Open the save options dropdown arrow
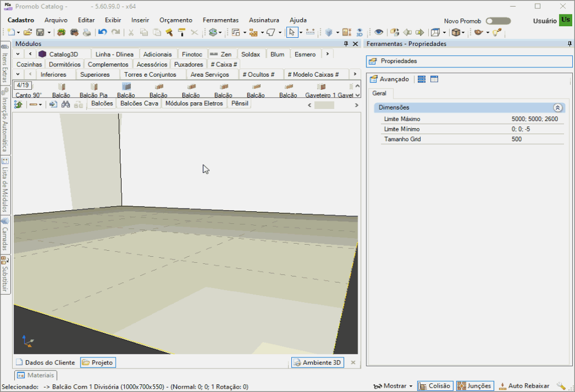Viewport: 575px width, 392px height. pos(49,33)
